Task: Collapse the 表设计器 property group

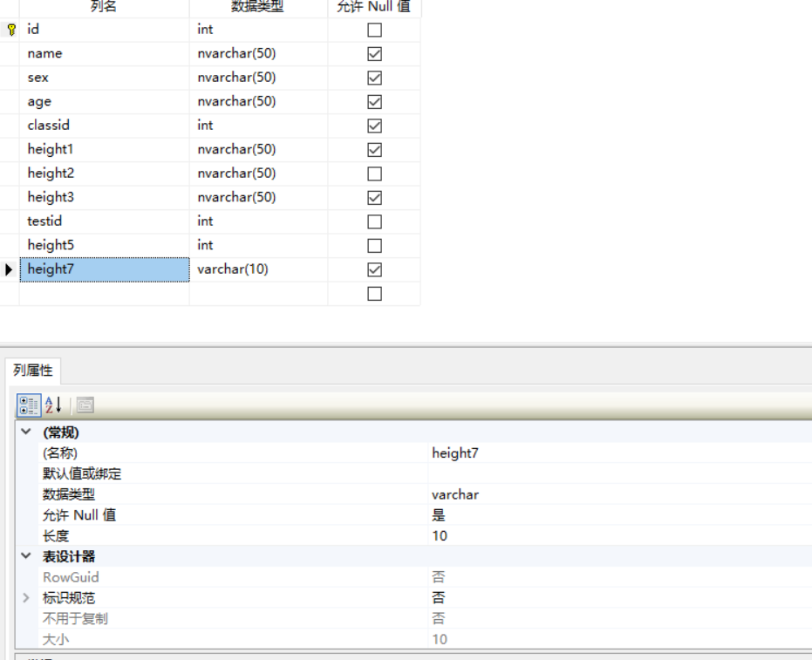Action: 26,556
